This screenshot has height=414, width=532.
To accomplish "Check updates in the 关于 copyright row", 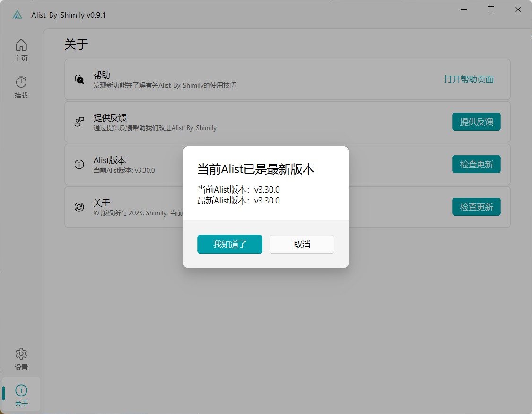I will [x=476, y=207].
